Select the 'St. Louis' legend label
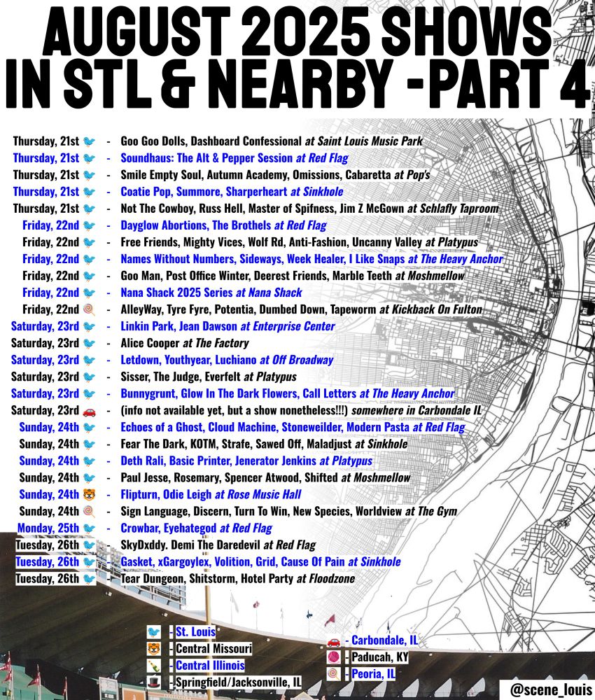 coord(195,631)
